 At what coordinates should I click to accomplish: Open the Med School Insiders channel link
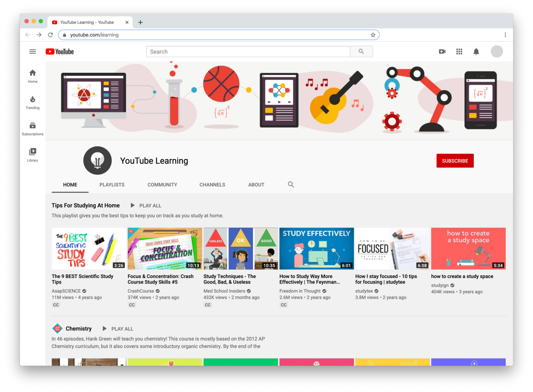point(224,291)
